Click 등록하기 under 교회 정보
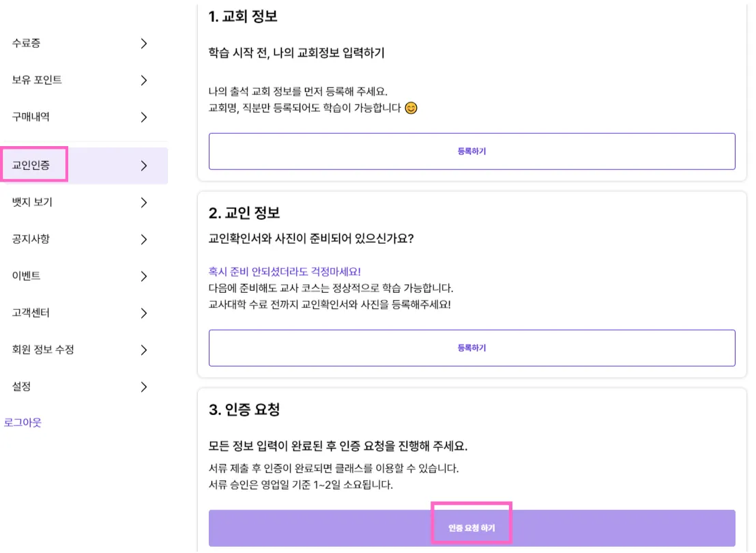Image resolution: width=756 pixels, height=553 pixels. [471, 151]
